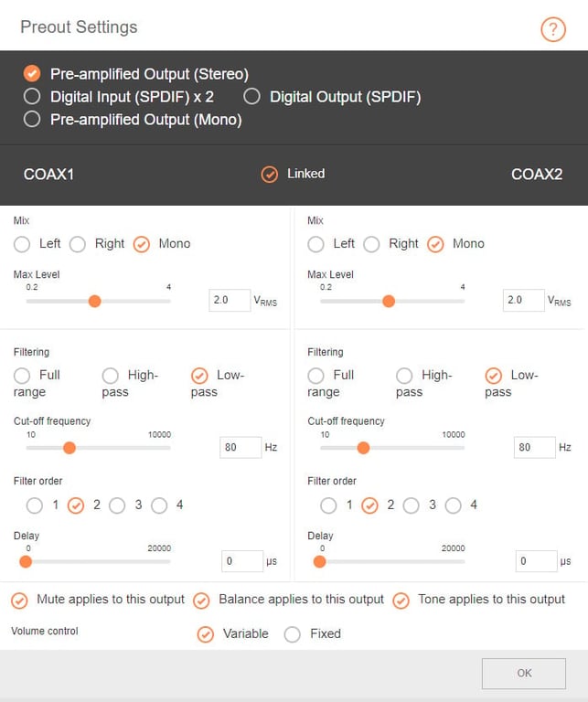588x702 pixels.
Task: Select Digital Input (SPDIF) x 2 option
Action: pyautogui.click(x=33, y=96)
